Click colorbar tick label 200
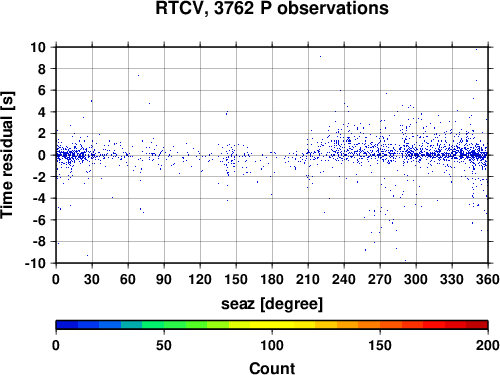Screen dimensions: 500x375 pyautogui.click(x=488, y=345)
